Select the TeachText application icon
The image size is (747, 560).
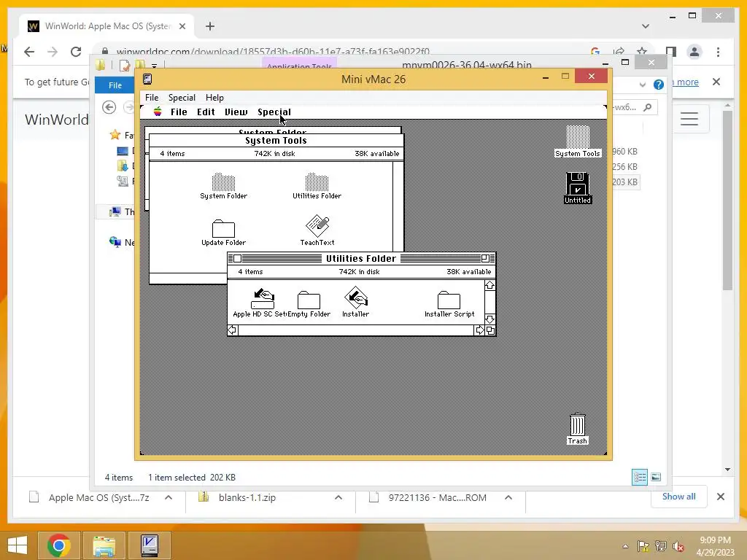317,230
